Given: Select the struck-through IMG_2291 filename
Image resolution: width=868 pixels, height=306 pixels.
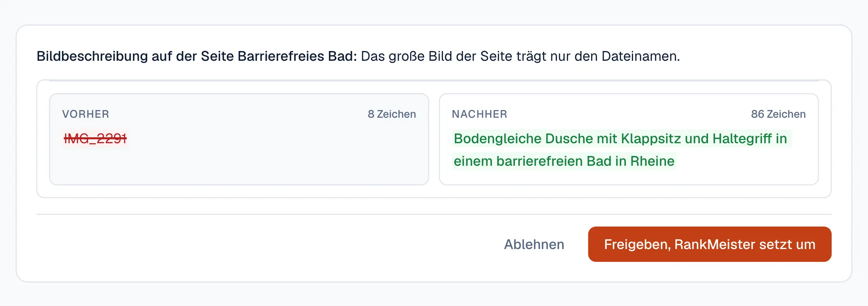Looking at the screenshot, I should 95,139.
